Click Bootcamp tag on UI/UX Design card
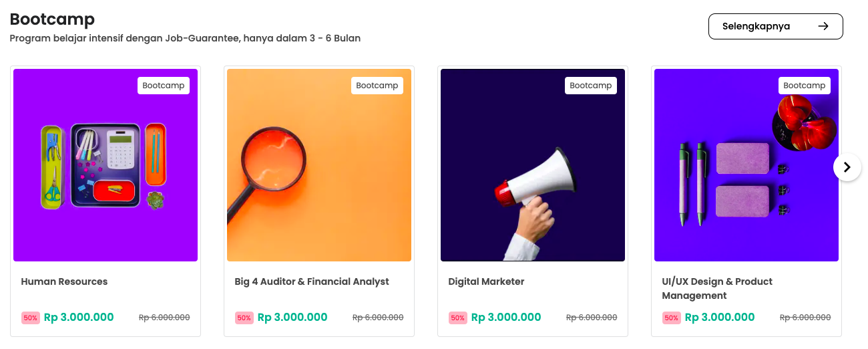The height and width of the screenshot is (349, 868). point(805,86)
